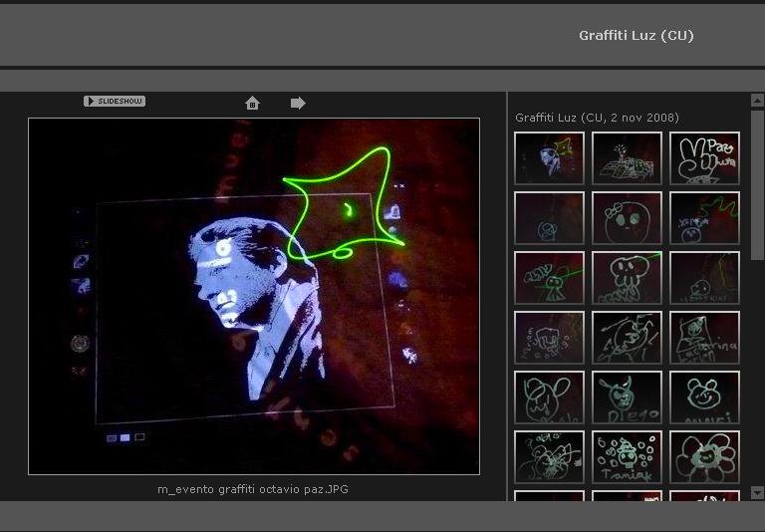
Task: Open second thumbnail in the top row
Action: coord(627,158)
